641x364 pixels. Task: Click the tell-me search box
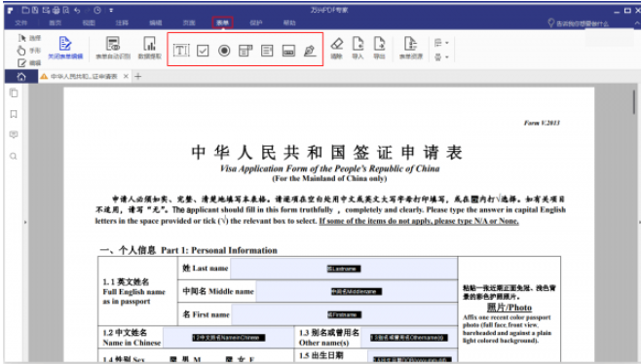click(x=579, y=23)
